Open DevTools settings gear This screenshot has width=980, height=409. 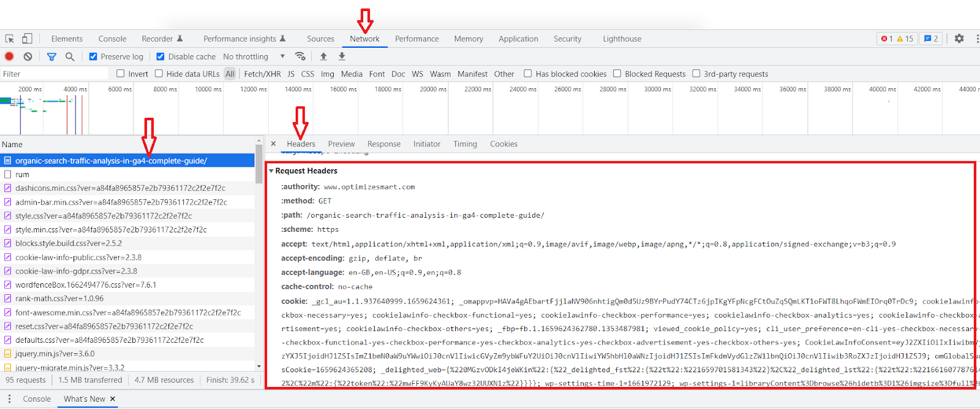tap(959, 39)
